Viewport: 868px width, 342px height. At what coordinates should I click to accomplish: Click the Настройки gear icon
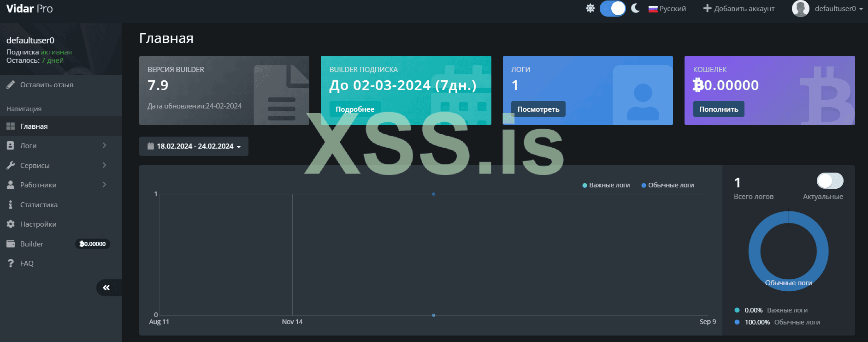[11, 224]
